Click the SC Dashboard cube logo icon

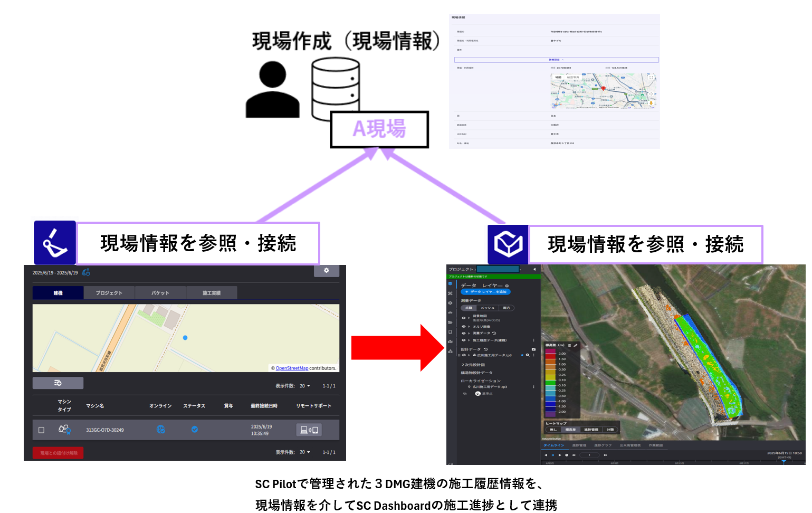[508, 244]
